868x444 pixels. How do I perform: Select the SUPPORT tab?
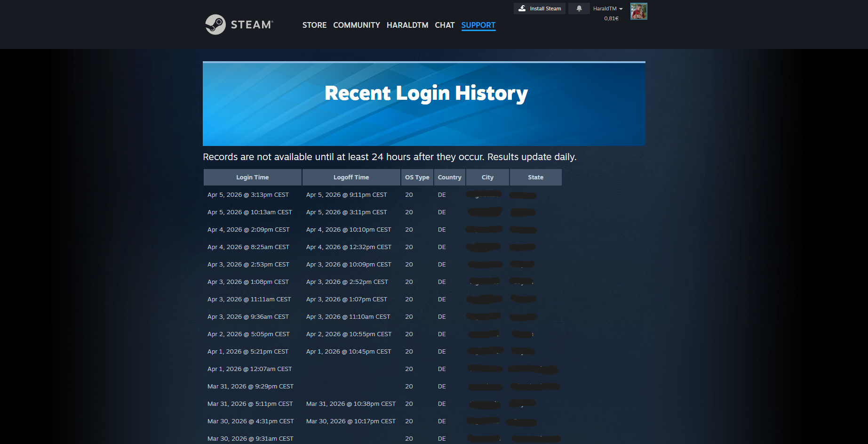(x=478, y=25)
